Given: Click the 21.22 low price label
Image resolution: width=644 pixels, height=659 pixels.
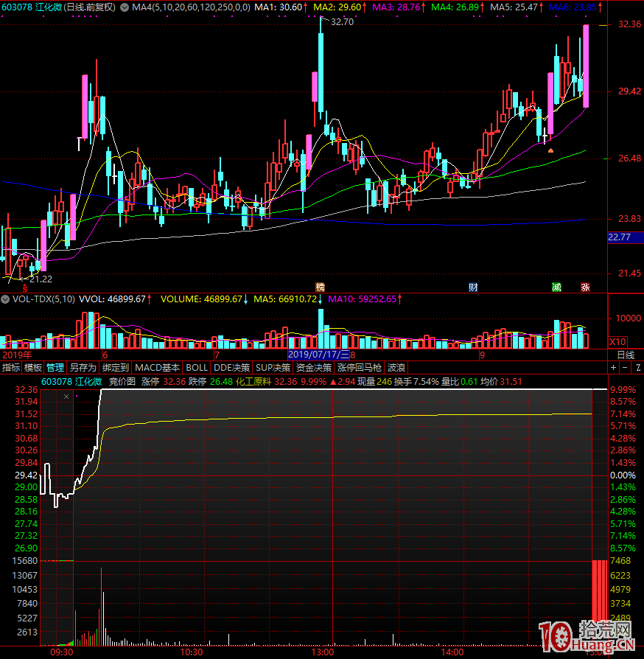Looking at the screenshot, I should tap(41, 279).
